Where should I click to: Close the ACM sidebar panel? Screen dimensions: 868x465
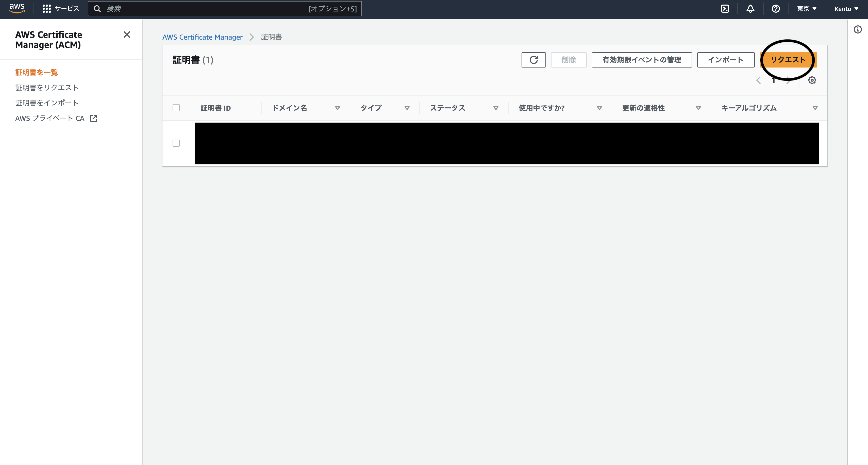(x=127, y=35)
